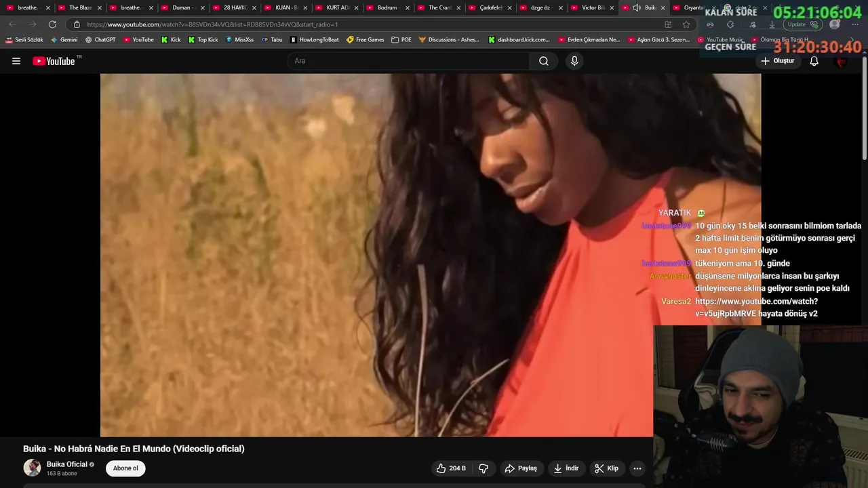Open the Top Kick bookmark
This screenshot has height=488, width=868.
tap(203, 40)
